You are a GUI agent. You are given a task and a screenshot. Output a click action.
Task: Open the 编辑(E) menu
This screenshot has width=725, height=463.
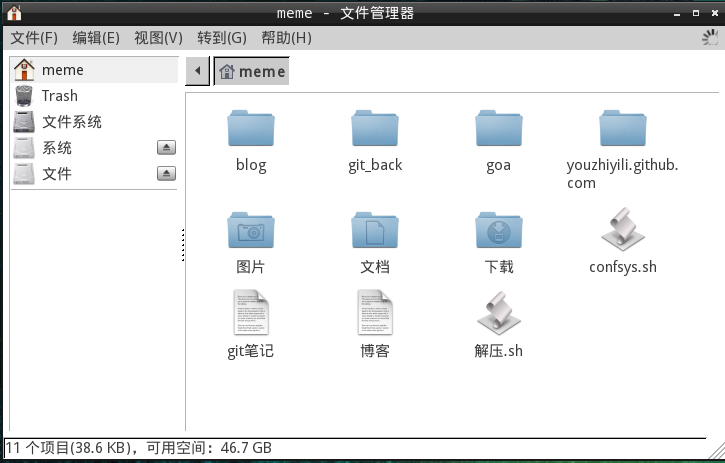(96, 38)
